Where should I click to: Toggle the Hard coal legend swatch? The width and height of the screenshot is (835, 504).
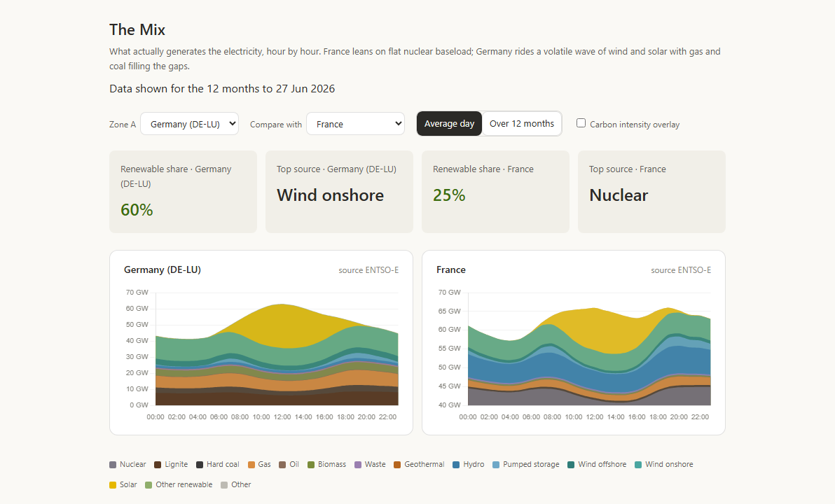tap(200, 465)
